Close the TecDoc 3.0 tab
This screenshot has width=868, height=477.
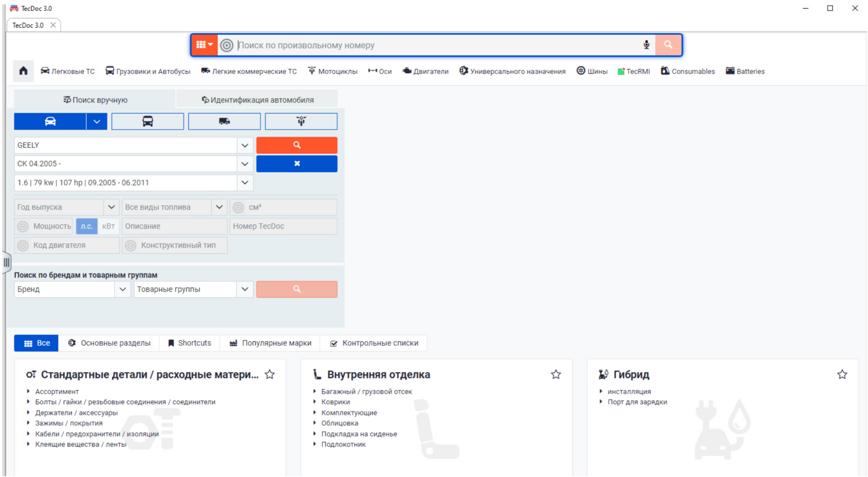(53, 25)
